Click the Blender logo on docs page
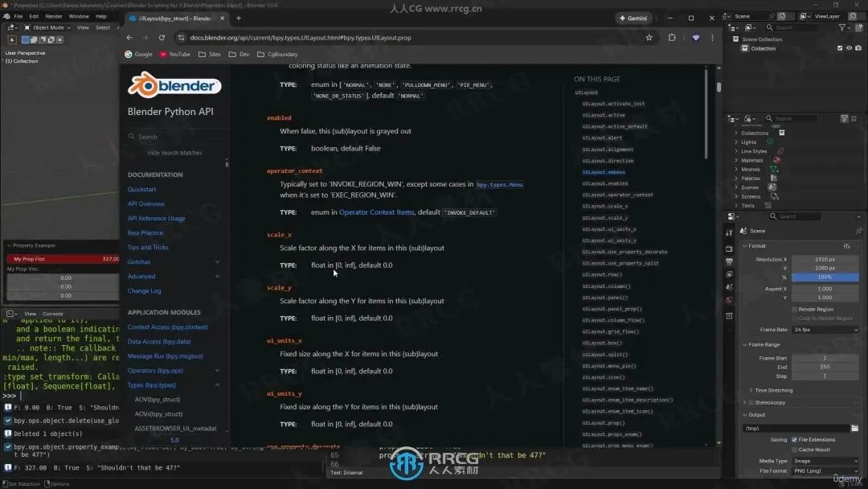The image size is (868, 489). pos(174,84)
